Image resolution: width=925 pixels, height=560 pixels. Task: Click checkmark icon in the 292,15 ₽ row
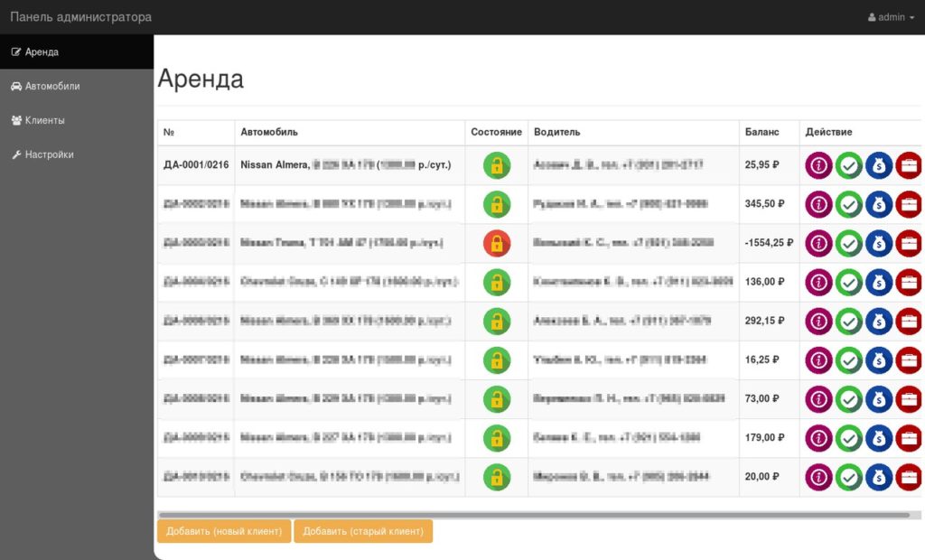click(849, 322)
